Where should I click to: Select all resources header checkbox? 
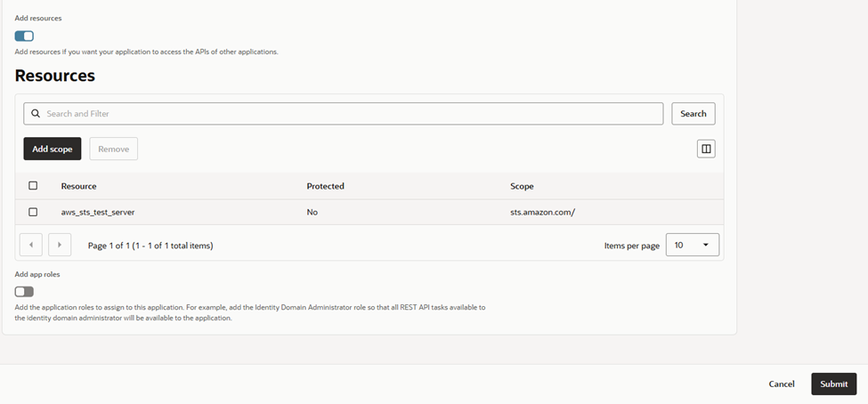pyautogui.click(x=34, y=186)
